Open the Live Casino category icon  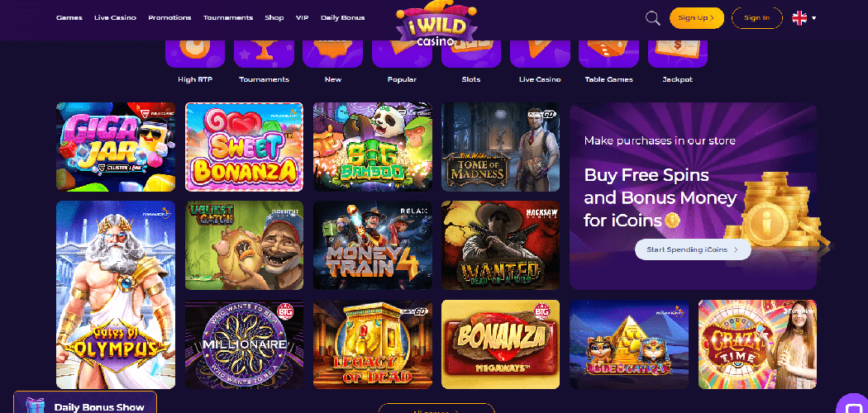[540, 54]
